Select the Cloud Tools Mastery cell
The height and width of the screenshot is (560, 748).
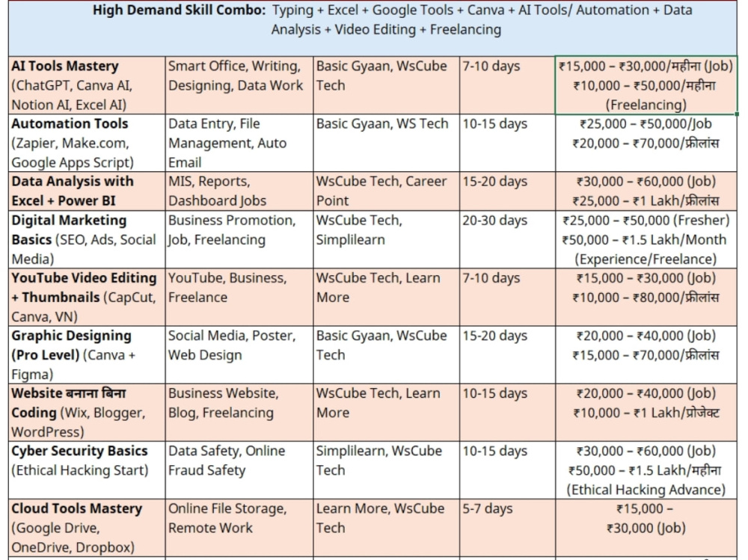click(87, 528)
